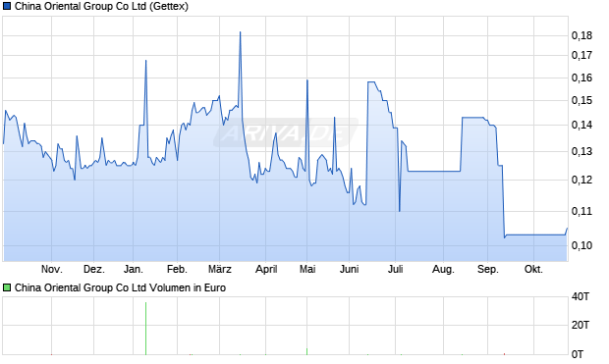Click the price spike peak at start of Mai
Viewport: 609px width, 364px height.
click(307, 80)
